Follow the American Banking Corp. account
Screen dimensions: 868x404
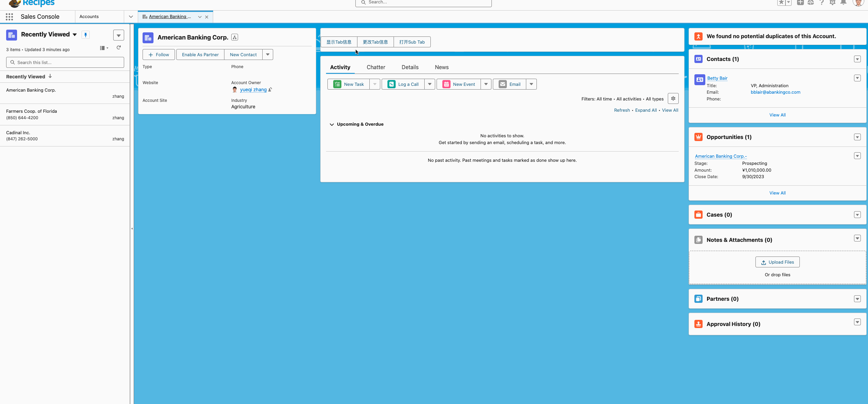pos(158,55)
